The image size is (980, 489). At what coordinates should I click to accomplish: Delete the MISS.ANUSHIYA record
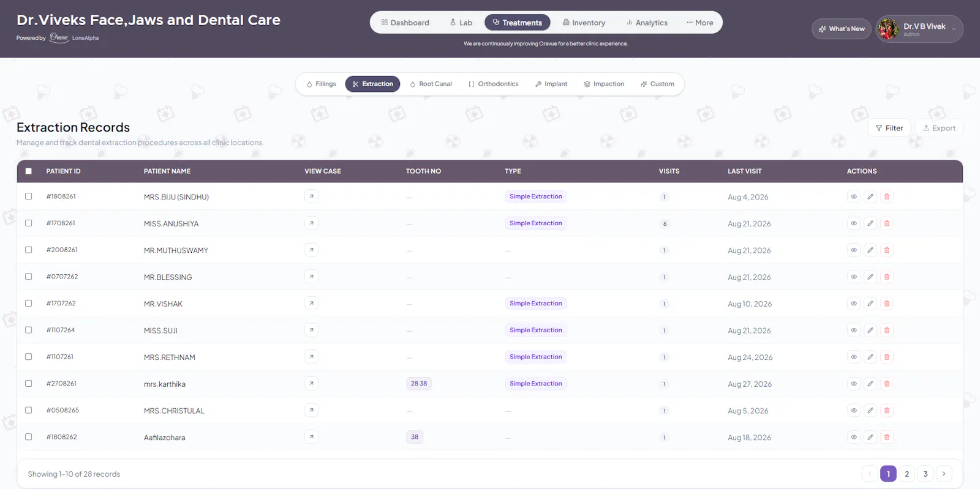[887, 223]
